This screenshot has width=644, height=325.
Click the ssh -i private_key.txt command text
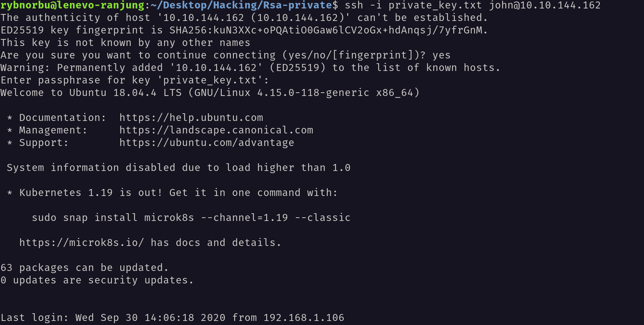coord(413,6)
